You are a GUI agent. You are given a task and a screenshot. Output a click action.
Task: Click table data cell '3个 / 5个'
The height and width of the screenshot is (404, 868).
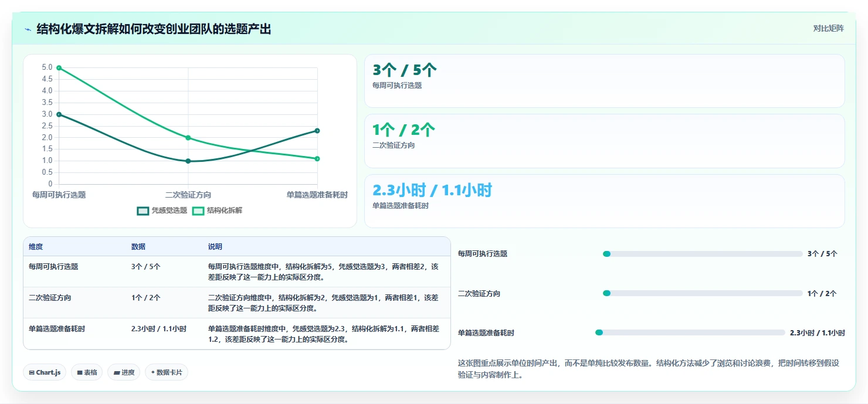(146, 266)
